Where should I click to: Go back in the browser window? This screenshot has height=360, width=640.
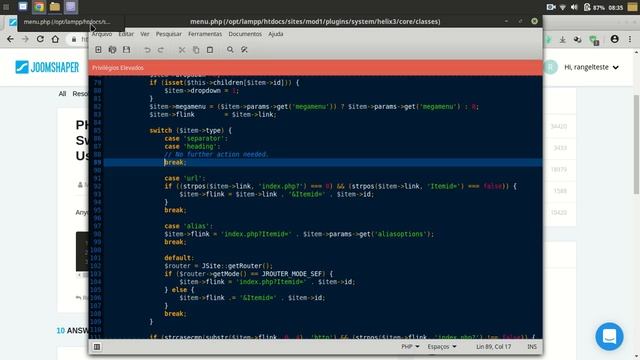[10, 39]
